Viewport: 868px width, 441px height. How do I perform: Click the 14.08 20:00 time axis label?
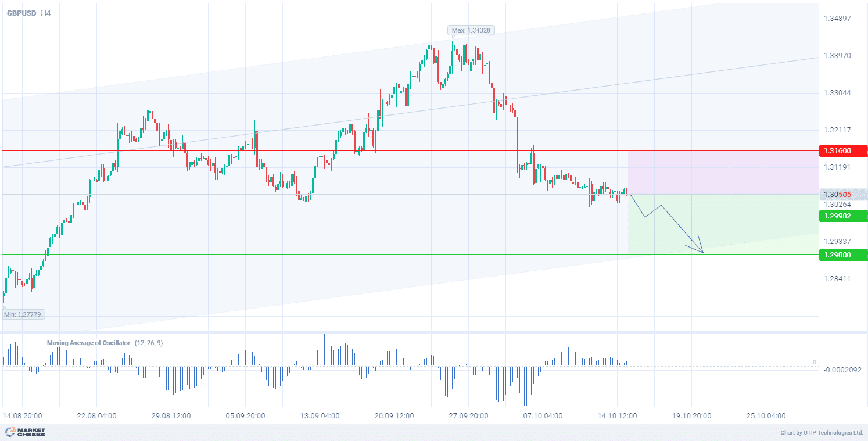(x=22, y=416)
